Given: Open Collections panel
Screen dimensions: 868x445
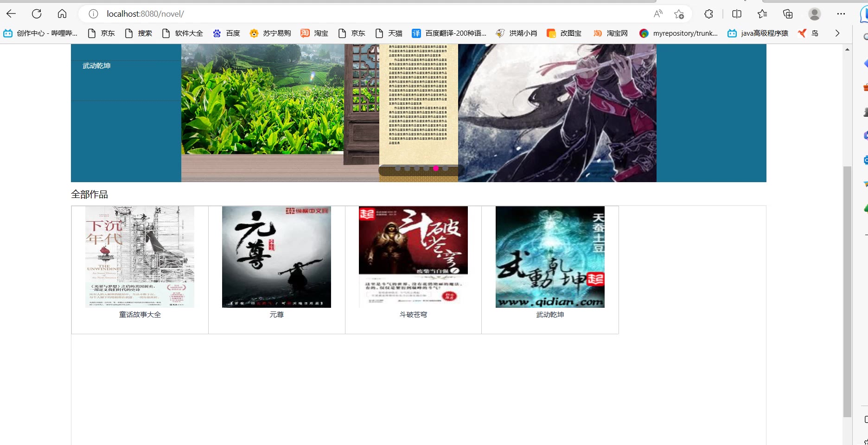Looking at the screenshot, I should click(788, 14).
